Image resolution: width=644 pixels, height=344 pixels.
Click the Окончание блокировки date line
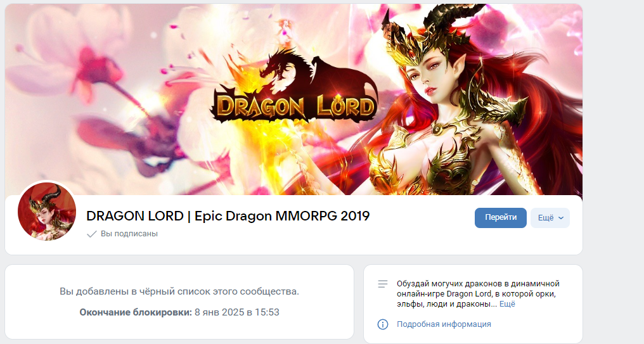[x=179, y=312]
